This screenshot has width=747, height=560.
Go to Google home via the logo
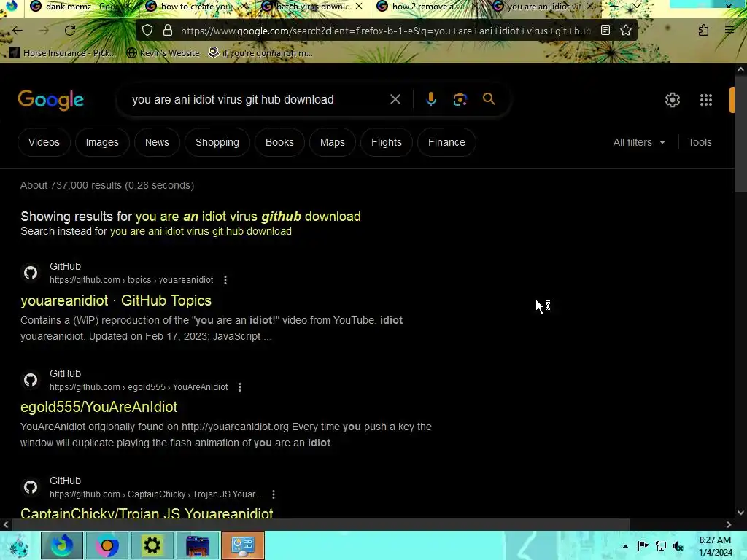pyautogui.click(x=50, y=100)
